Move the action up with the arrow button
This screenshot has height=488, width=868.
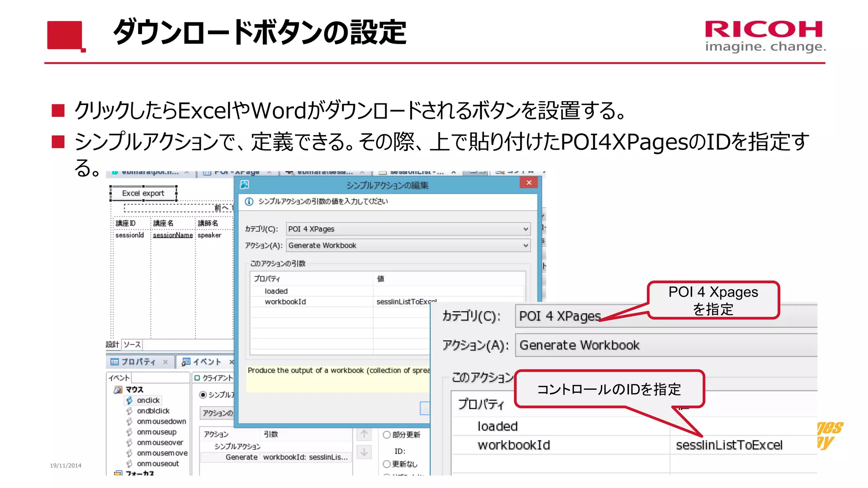pyautogui.click(x=364, y=434)
